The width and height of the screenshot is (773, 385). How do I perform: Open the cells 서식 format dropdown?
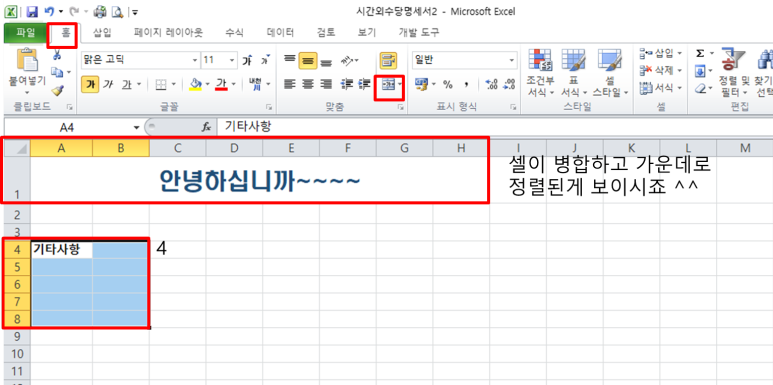661,88
